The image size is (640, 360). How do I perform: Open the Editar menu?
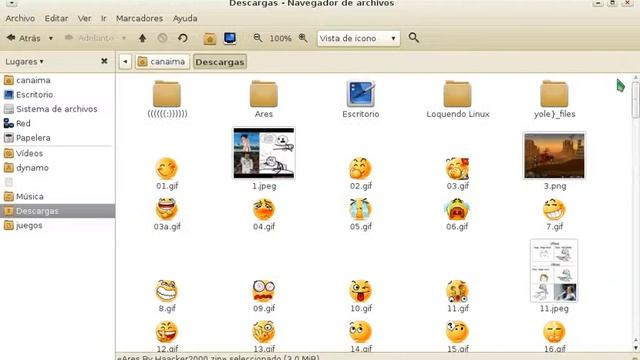click(x=56, y=18)
